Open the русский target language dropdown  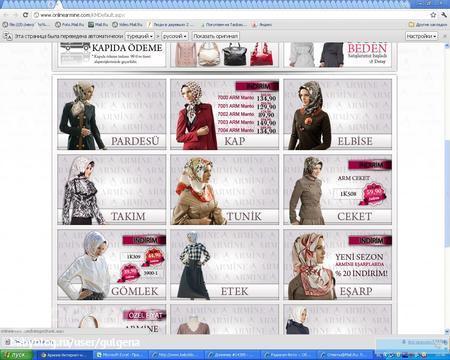point(175,36)
